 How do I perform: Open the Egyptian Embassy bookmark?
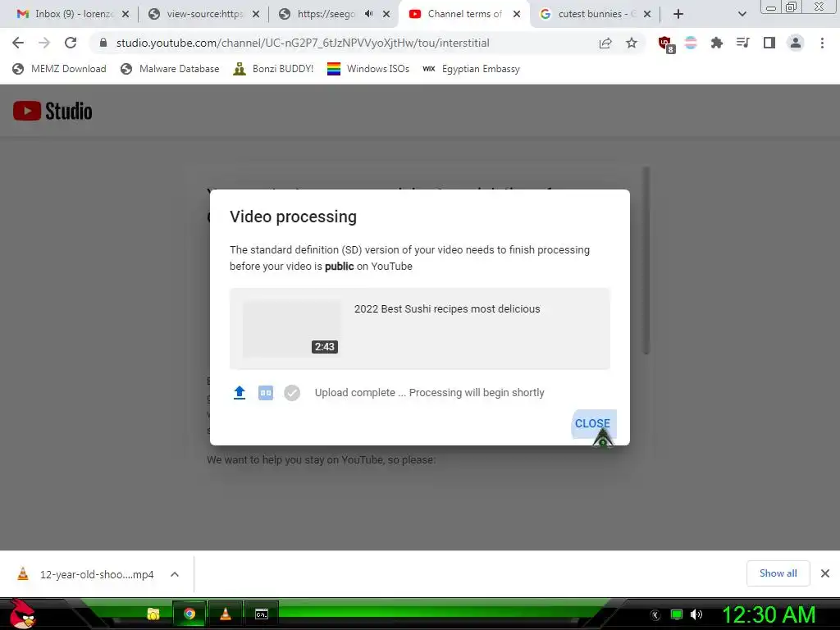pos(472,69)
